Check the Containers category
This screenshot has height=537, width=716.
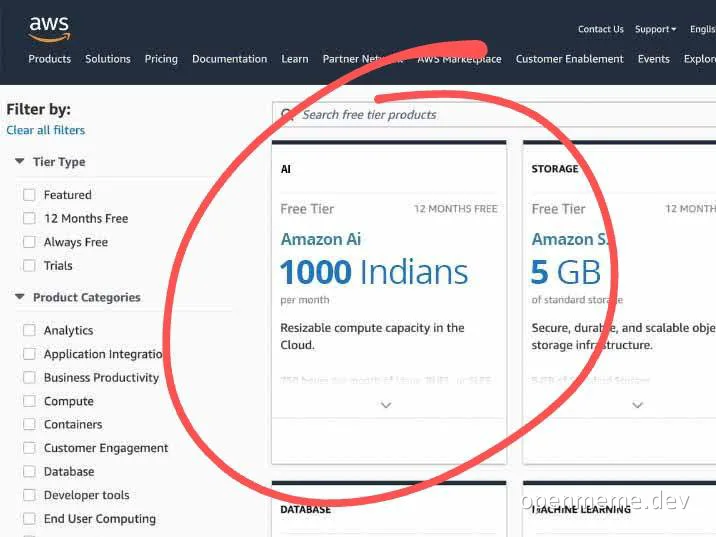[29, 424]
